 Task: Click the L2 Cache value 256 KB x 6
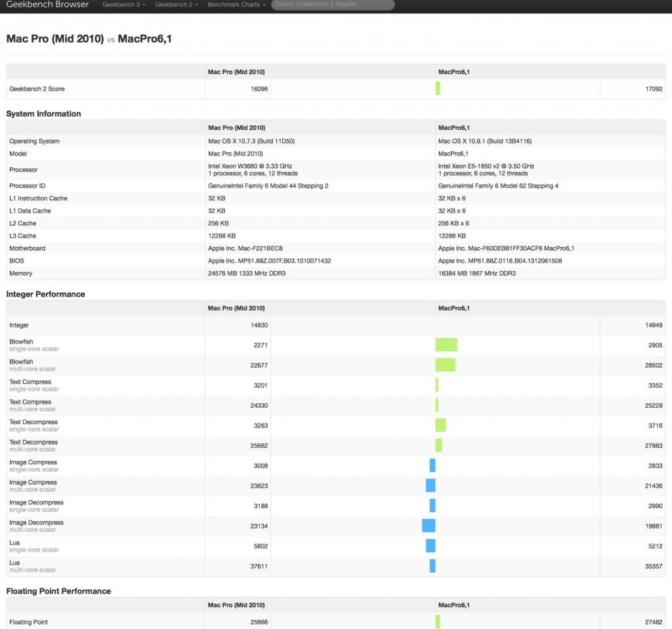(x=453, y=223)
